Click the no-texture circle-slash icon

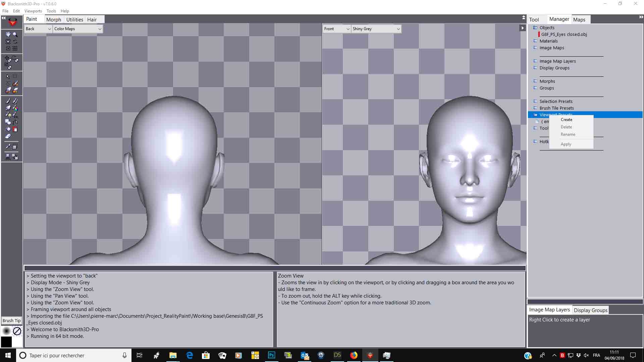pos(17,331)
